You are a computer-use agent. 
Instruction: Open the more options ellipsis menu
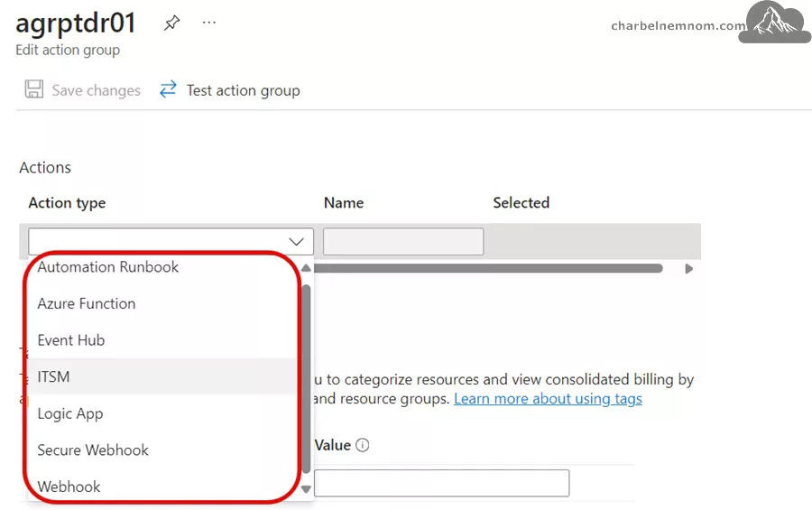click(209, 23)
